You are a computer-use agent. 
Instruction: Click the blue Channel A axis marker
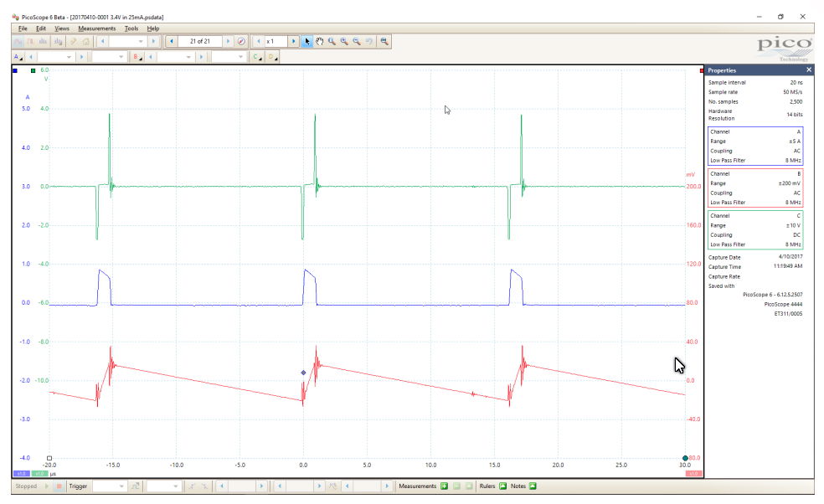coord(15,70)
